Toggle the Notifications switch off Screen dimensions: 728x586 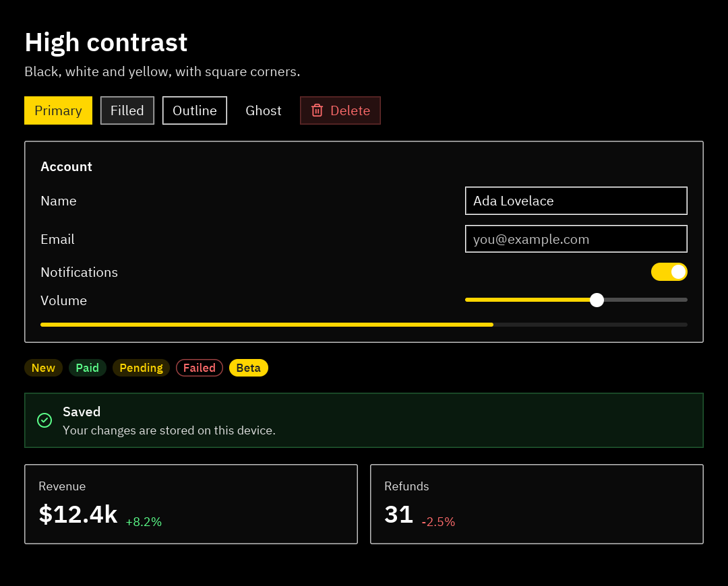click(669, 272)
